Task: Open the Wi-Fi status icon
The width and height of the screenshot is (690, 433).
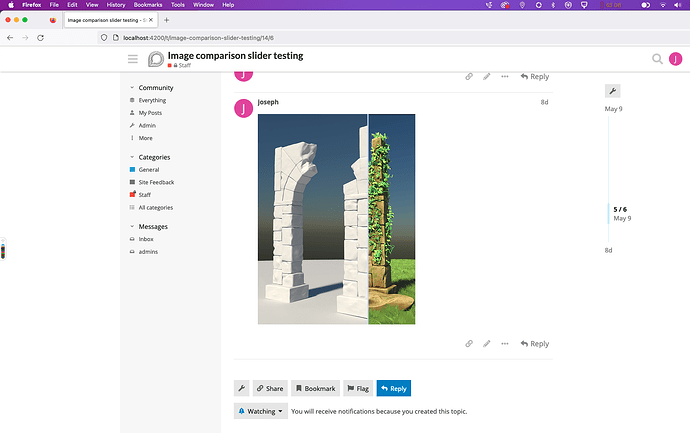Action: 663,5
